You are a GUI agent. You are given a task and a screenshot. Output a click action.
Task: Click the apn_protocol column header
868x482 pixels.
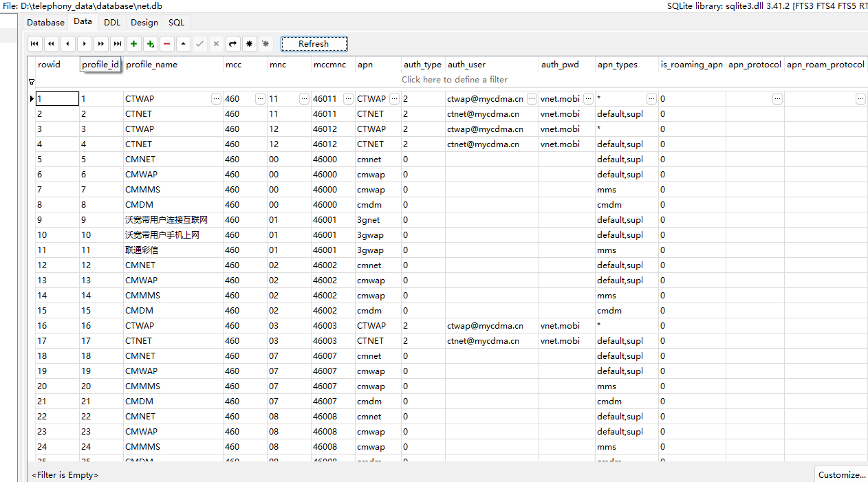click(755, 65)
